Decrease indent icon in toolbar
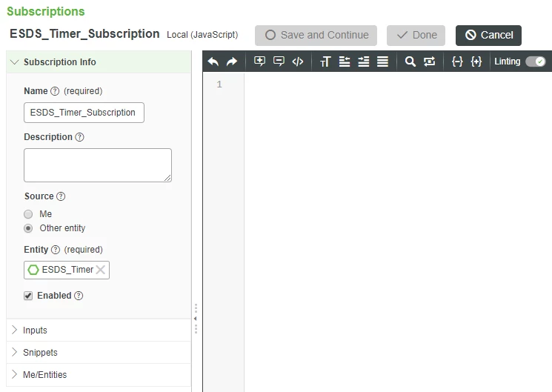 (x=345, y=62)
